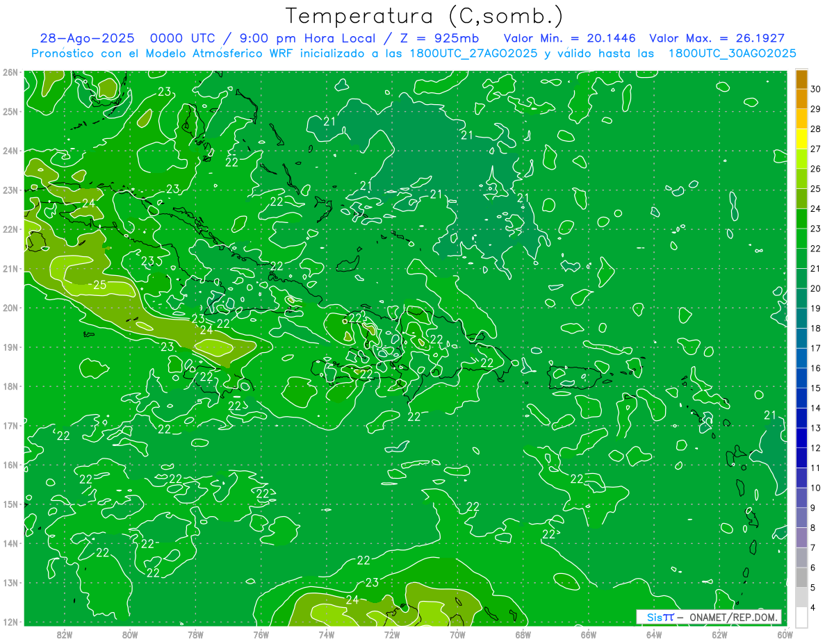This screenshot has height=644, width=834.
Task: Click the contour label 25 on the map
Action: tap(99, 285)
